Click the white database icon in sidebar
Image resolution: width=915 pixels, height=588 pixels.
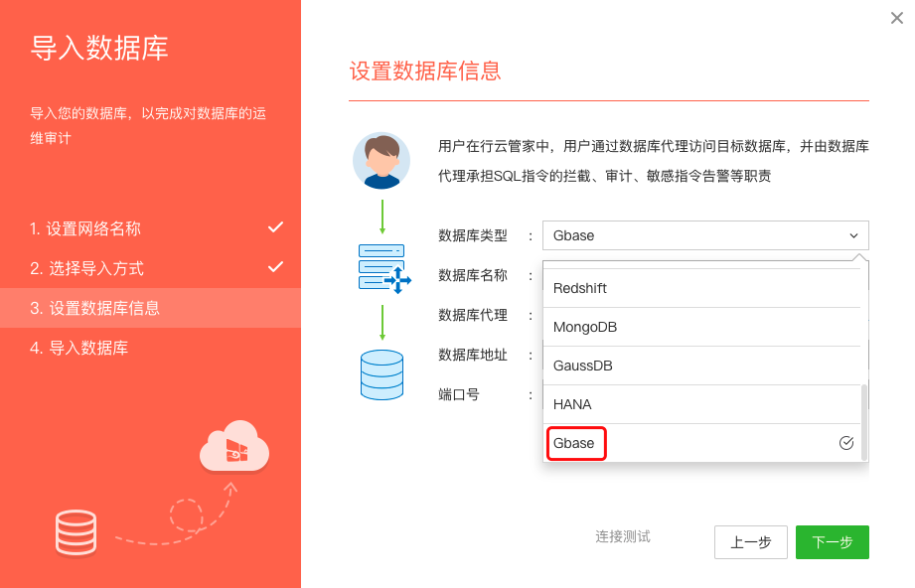[76, 532]
